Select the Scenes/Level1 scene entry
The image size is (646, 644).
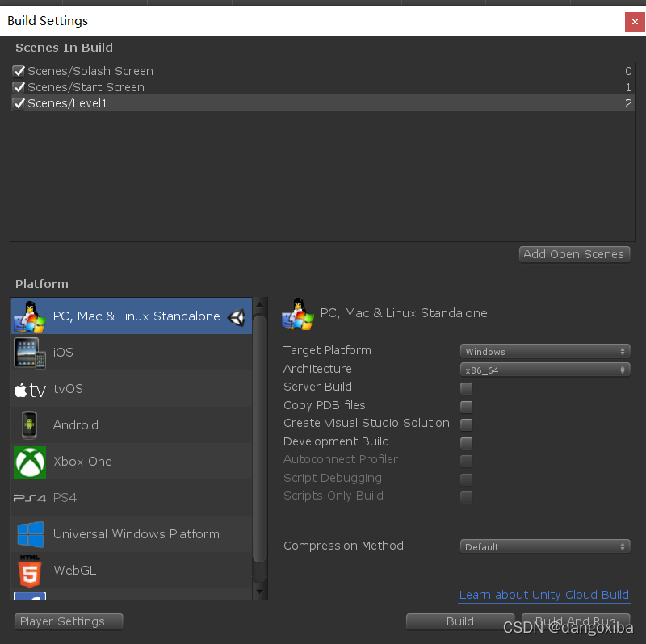pos(322,103)
